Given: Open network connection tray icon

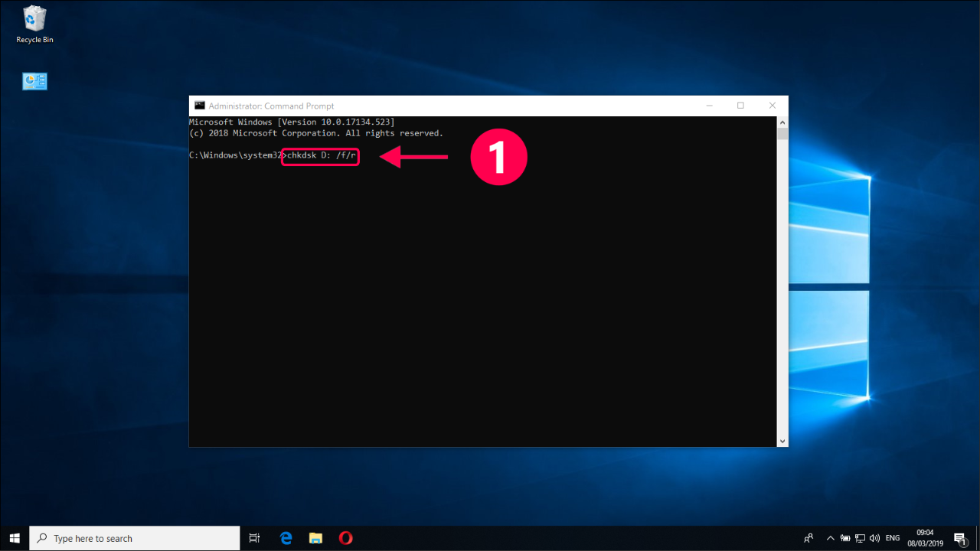Looking at the screenshot, I should click(x=860, y=538).
